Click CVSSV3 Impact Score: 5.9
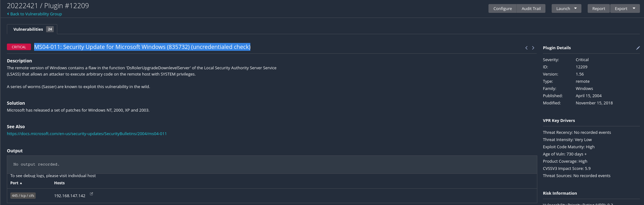Image resolution: width=644 pixels, height=205 pixels. click(567, 168)
